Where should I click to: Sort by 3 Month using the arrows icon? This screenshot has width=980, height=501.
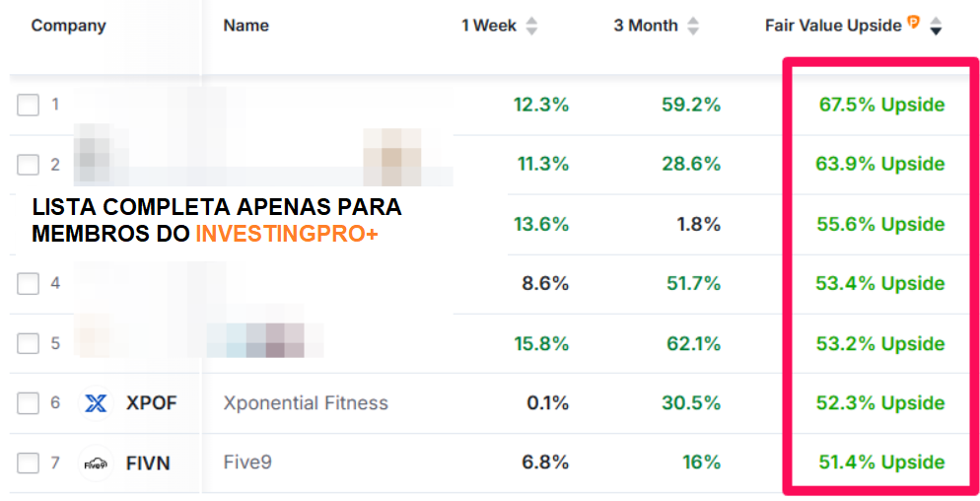pos(693,26)
